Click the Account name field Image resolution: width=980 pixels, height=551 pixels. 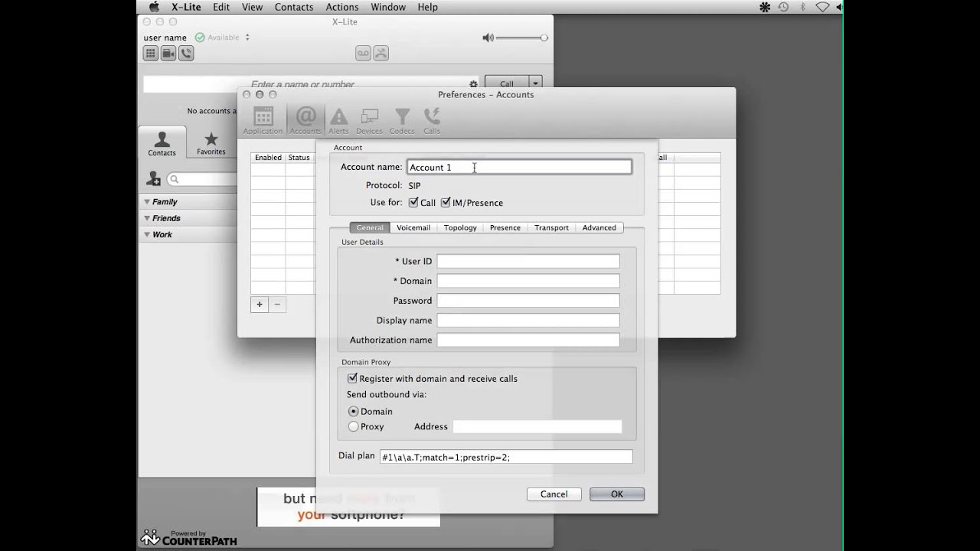[519, 167]
